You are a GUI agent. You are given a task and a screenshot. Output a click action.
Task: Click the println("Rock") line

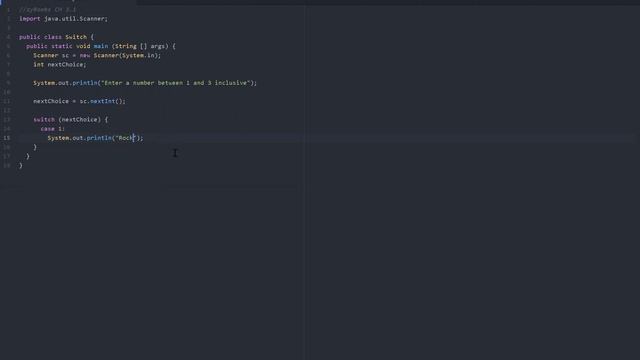tap(96, 138)
